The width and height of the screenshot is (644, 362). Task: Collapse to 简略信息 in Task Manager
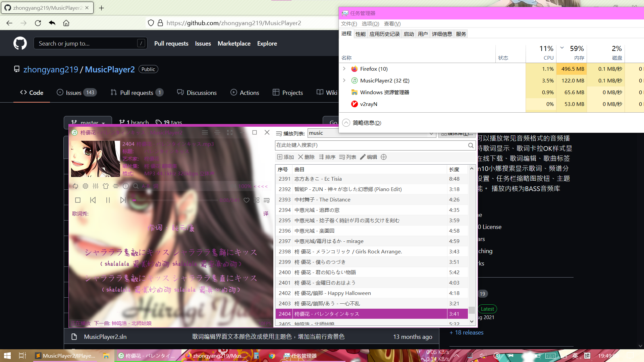[362, 123]
